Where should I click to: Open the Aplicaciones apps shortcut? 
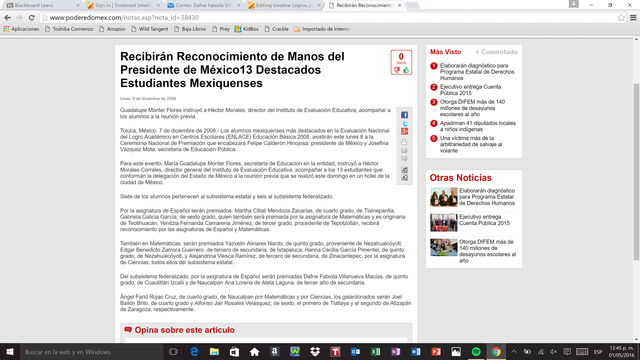(21, 29)
